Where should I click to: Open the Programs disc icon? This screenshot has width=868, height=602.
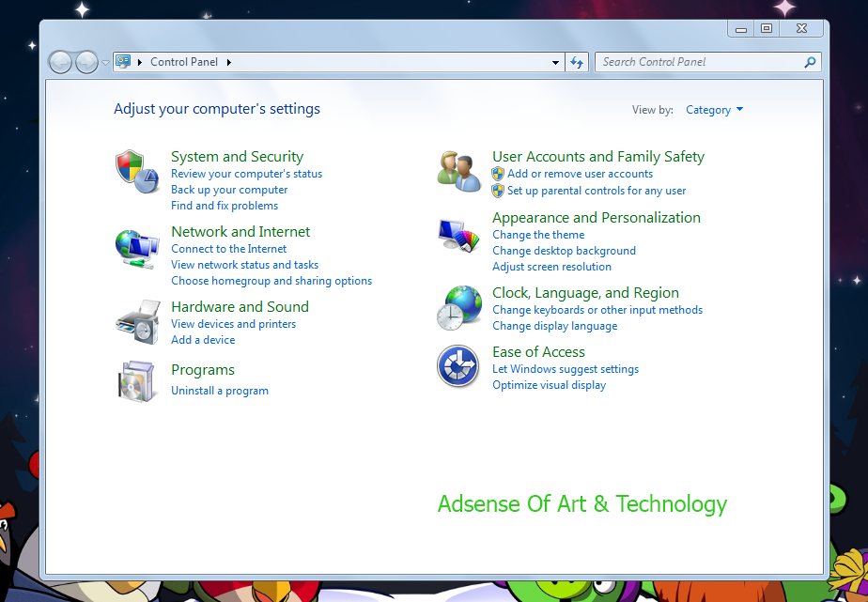136,381
